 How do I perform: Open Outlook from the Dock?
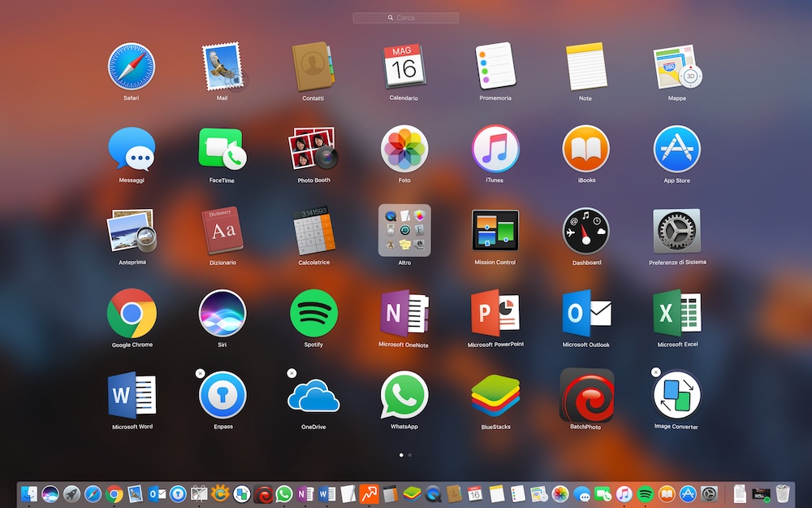pos(157,494)
